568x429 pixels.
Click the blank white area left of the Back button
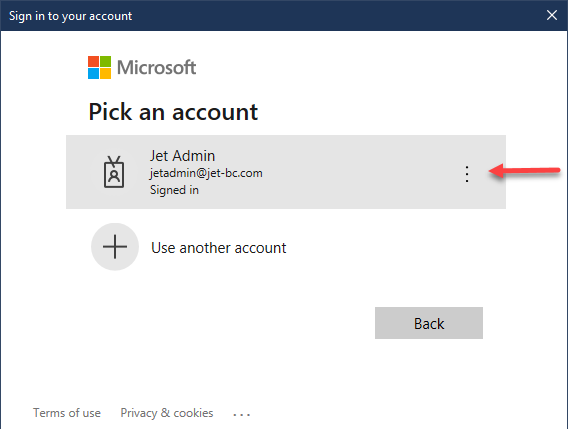[x=217, y=323]
